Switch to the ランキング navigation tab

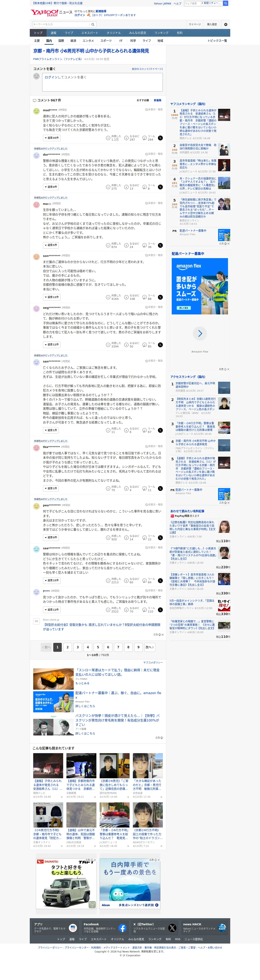pos(161,33)
